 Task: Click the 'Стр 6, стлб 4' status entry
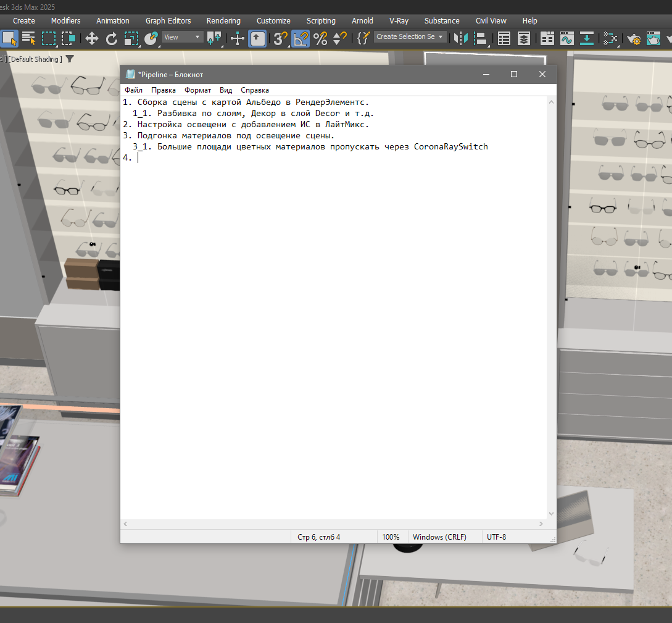point(319,537)
